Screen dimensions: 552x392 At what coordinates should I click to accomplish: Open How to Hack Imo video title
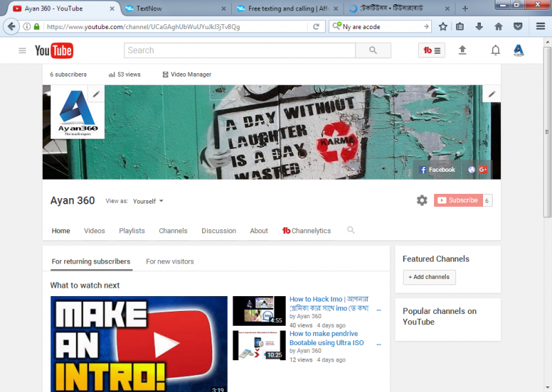(x=329, y=304)
